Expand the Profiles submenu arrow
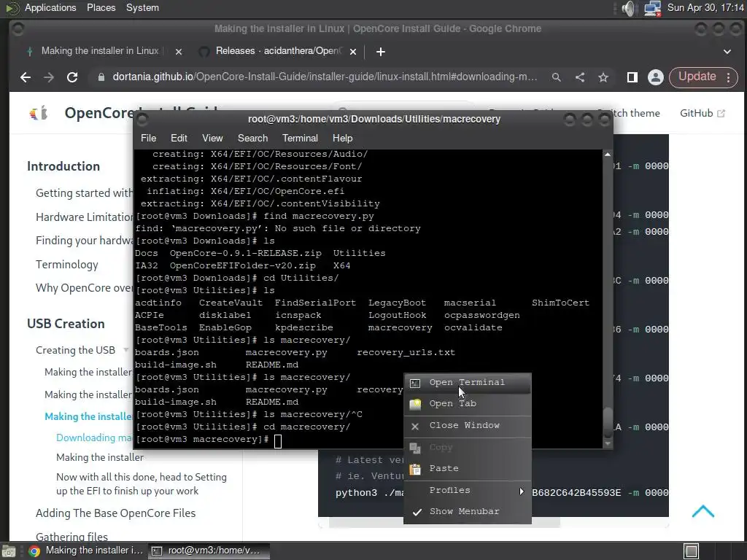 521,491
